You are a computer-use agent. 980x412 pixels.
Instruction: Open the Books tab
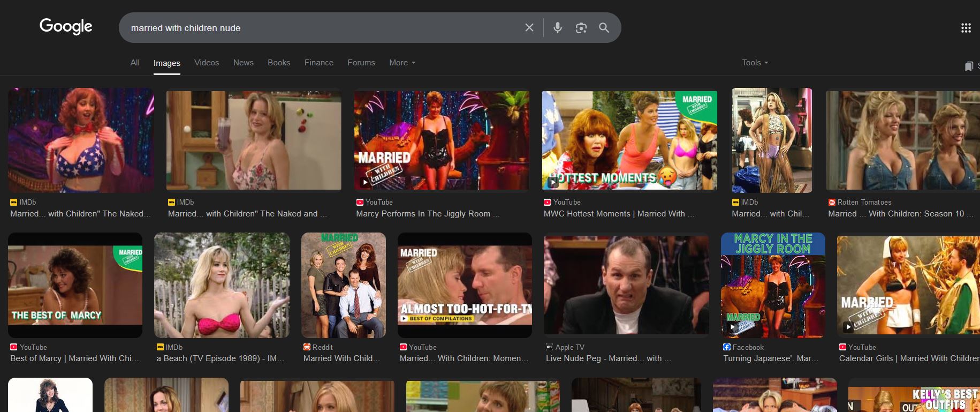pos(279,63)
